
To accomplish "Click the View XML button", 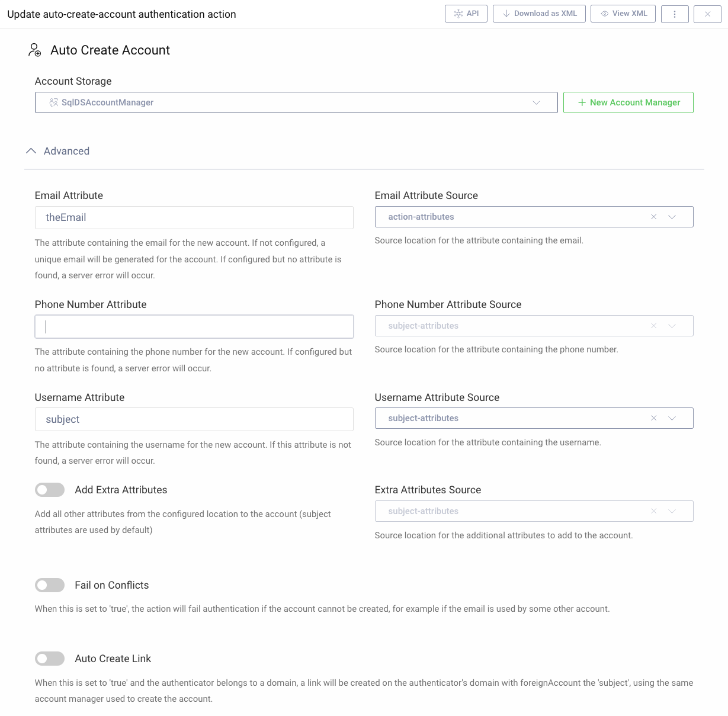I will [623, 13].
